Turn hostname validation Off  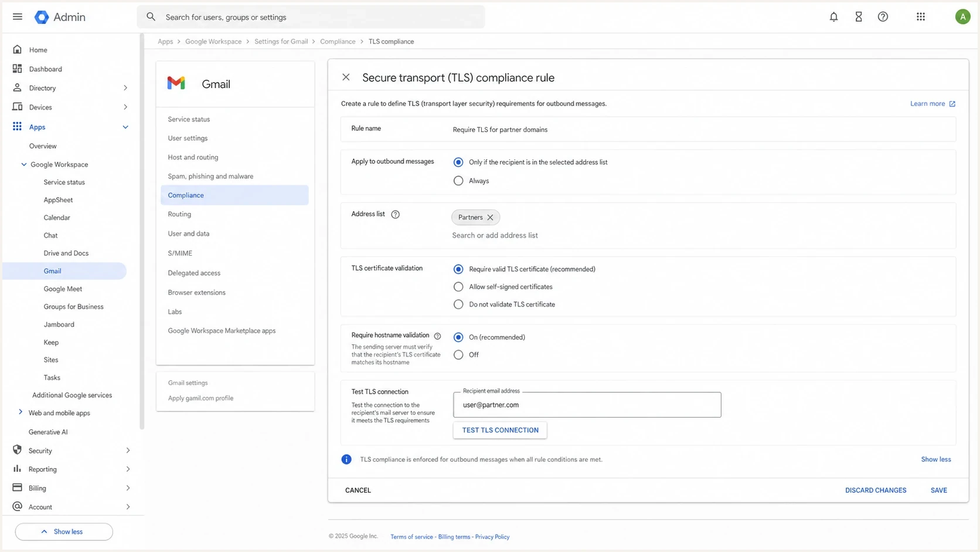coord(458,355)
